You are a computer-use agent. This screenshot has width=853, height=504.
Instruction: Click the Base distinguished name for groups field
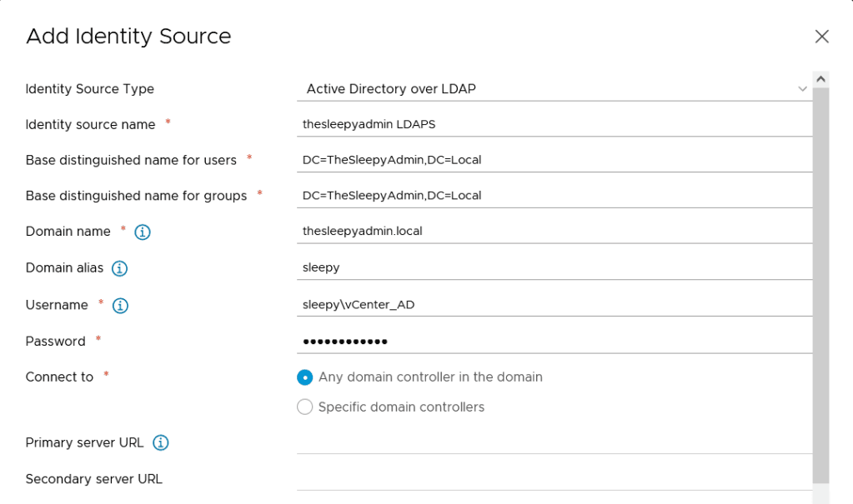point(554,196)
